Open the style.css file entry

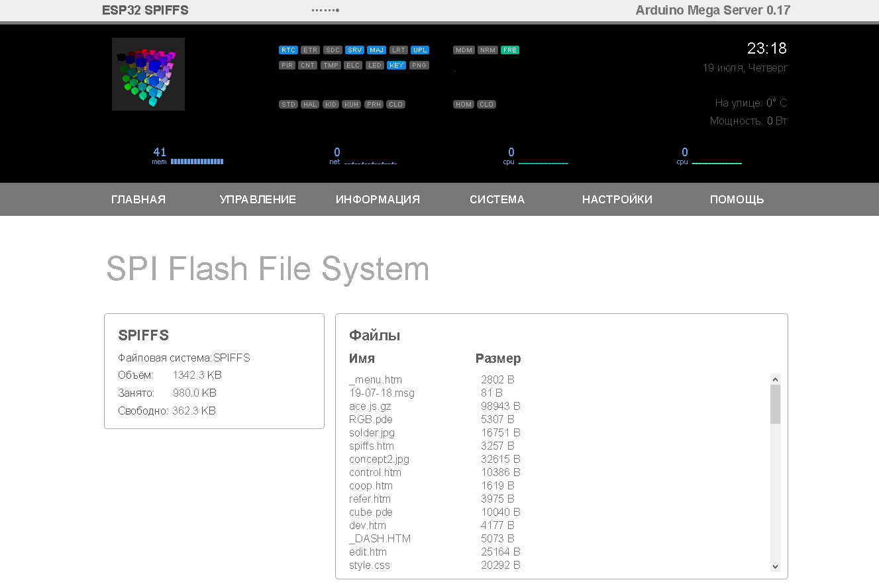[x=370, y=565]
